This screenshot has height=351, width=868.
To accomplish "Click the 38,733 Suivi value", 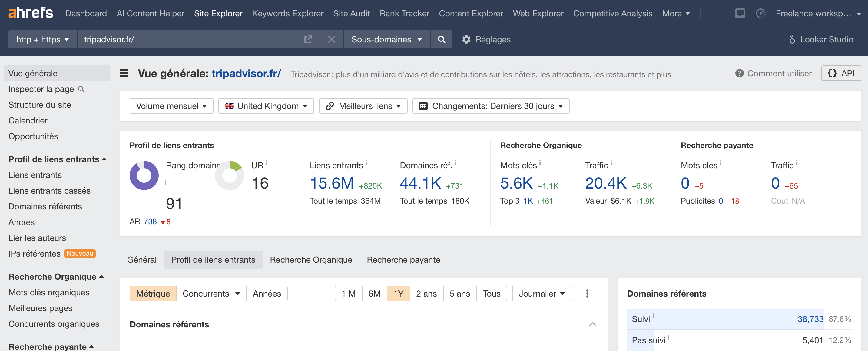I will (810, 319).
